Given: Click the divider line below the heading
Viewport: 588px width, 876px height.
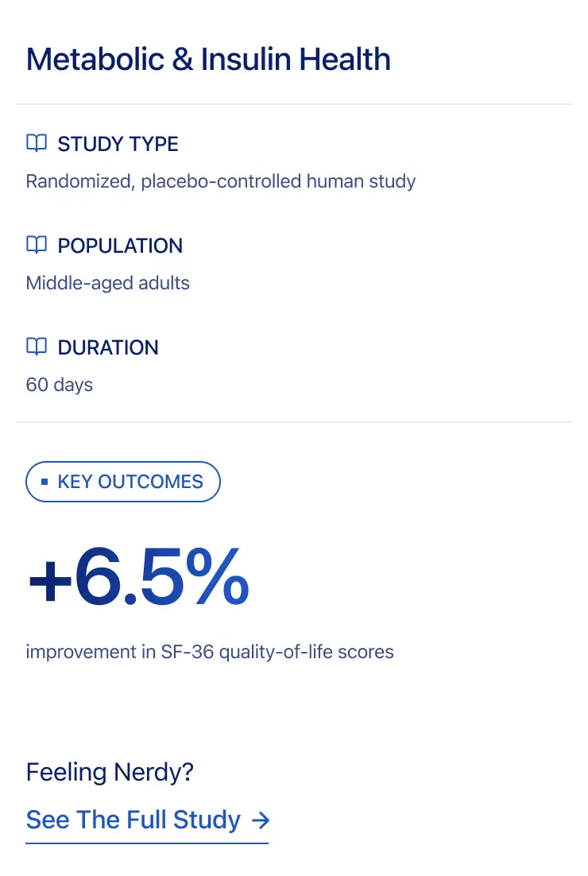Looking at the screenshot, I should [x=294, y=104].
